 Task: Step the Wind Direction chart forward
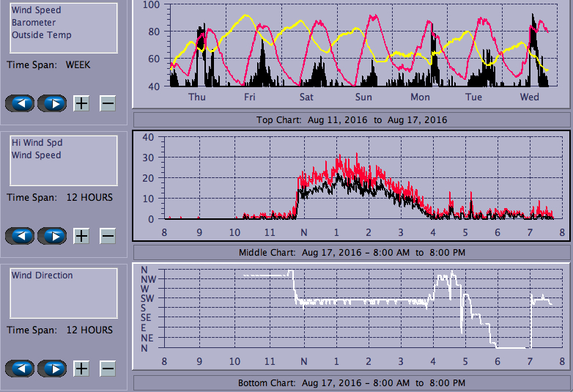point(53,369)
